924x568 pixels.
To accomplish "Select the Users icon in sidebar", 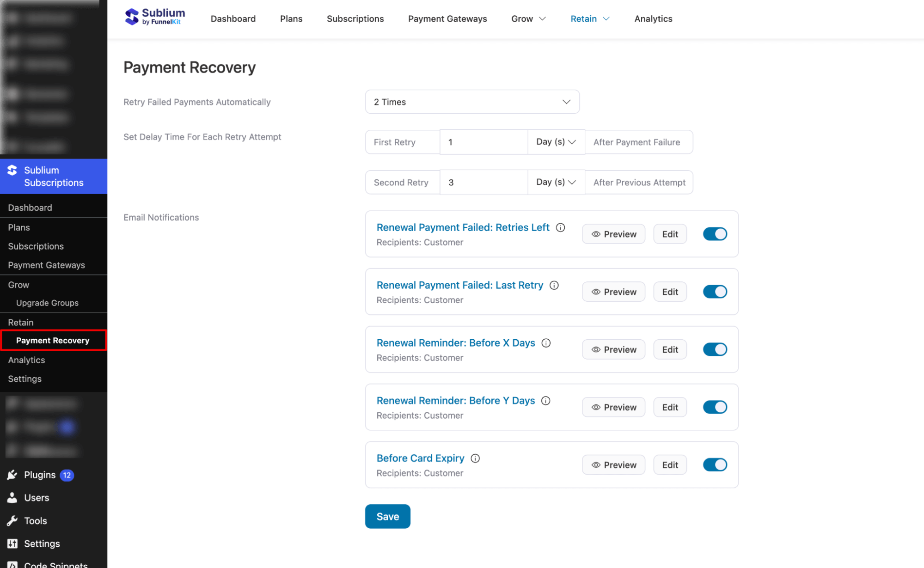I will [12, 498].
